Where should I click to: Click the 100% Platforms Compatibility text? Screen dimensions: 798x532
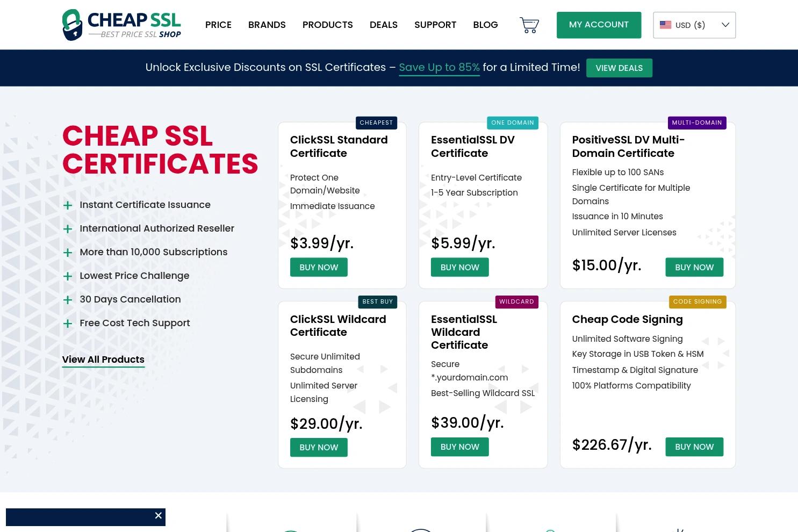point(631,386)
